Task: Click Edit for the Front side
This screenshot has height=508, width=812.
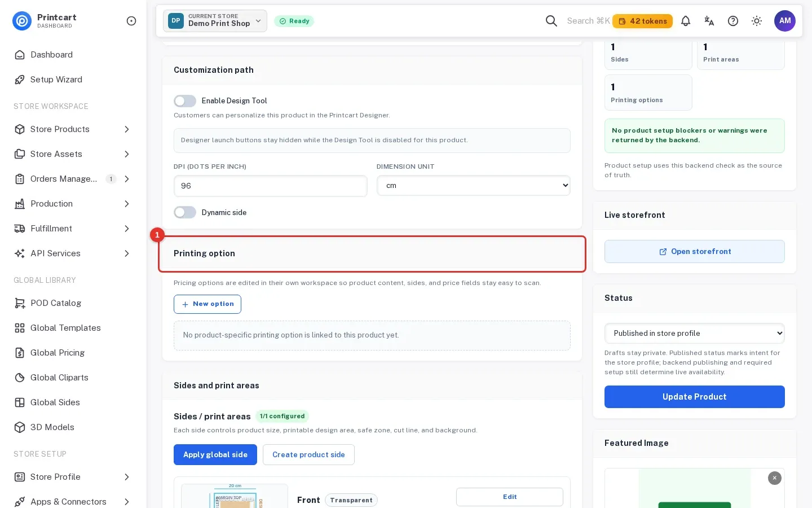Action: (x=510, y=497)
